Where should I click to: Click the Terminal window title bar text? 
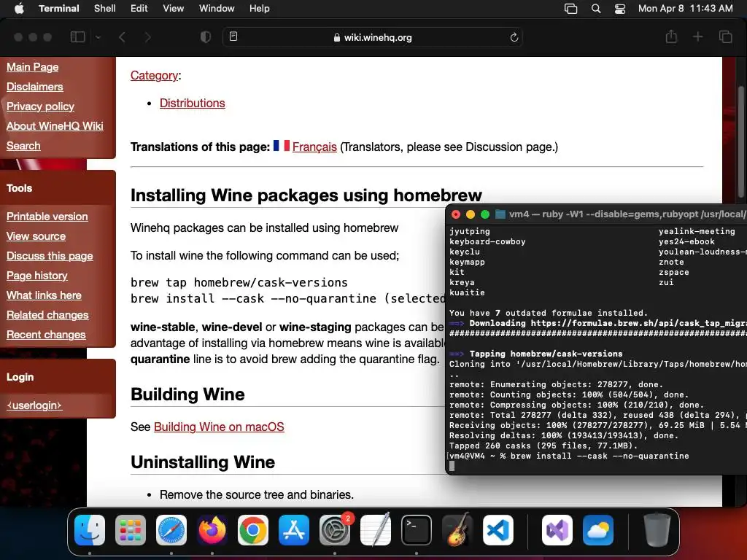pos(627,214)
